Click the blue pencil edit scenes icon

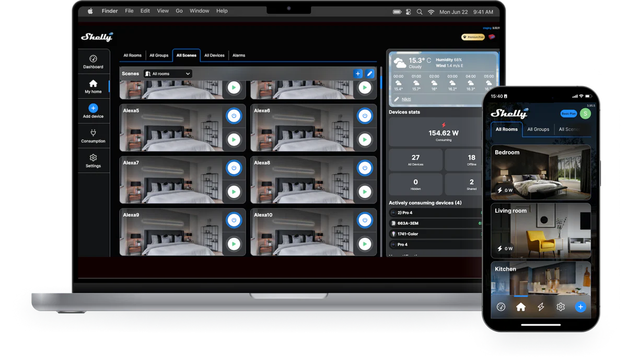pos(370,74)
